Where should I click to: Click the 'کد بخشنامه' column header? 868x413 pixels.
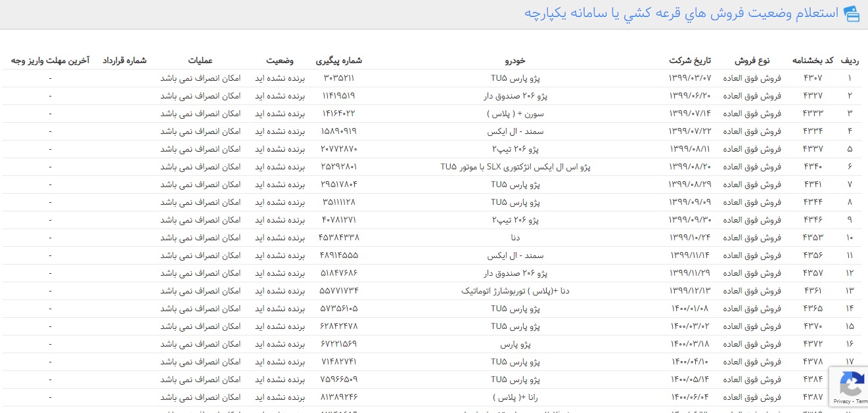coord(813,60)
